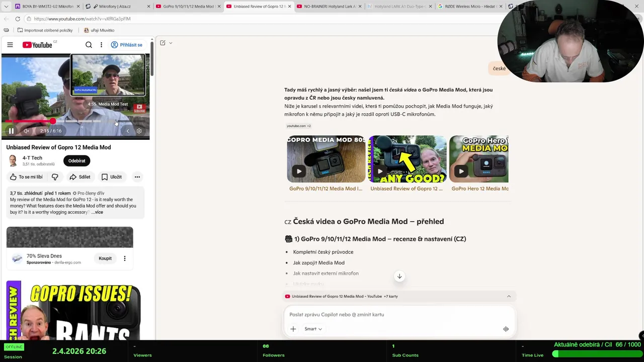Save the video with Uložit
This screenshot has height=362, width=644.
(112, 177)
